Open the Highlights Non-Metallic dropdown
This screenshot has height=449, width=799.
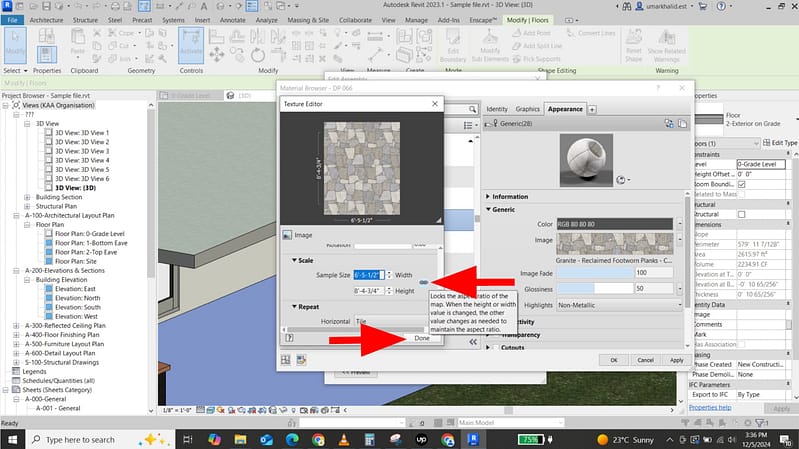click(619, 304)
